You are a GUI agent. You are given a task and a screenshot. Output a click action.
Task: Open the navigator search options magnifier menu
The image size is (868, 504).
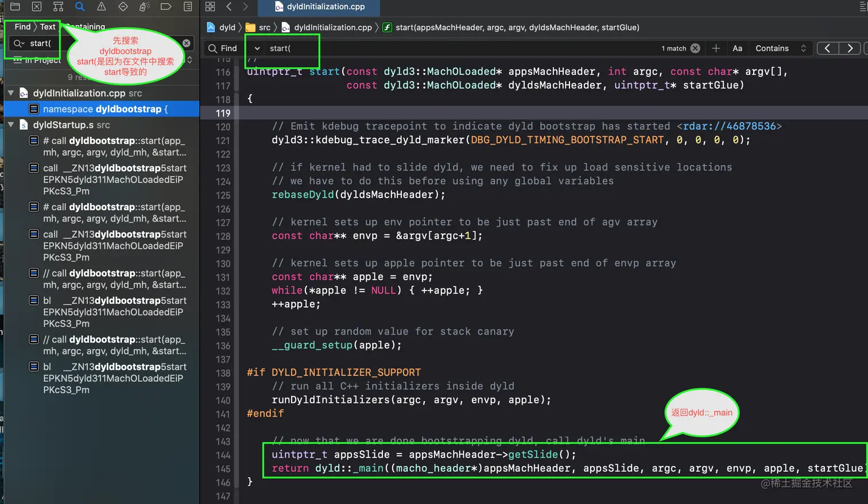(19, 43)
